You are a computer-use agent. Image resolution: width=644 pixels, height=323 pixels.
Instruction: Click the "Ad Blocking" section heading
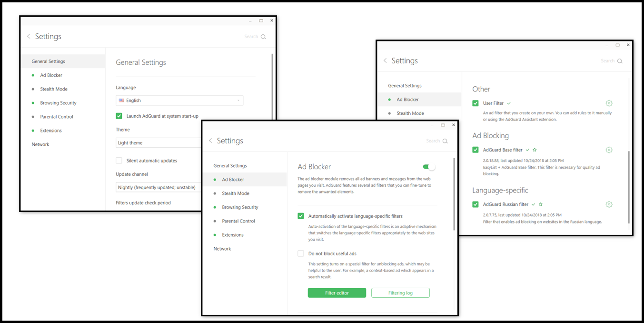tap(491, 136)
